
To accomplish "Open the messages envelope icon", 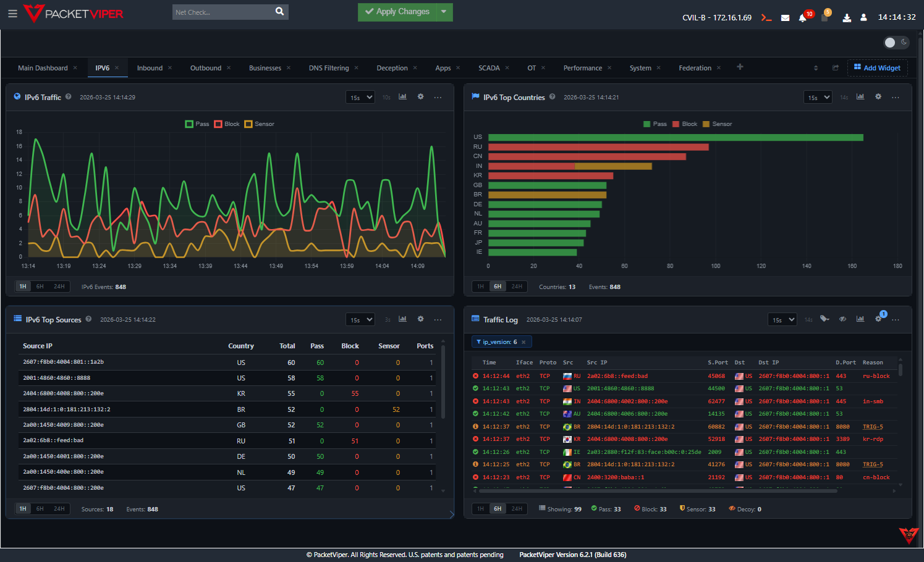I will click(785, 17).
